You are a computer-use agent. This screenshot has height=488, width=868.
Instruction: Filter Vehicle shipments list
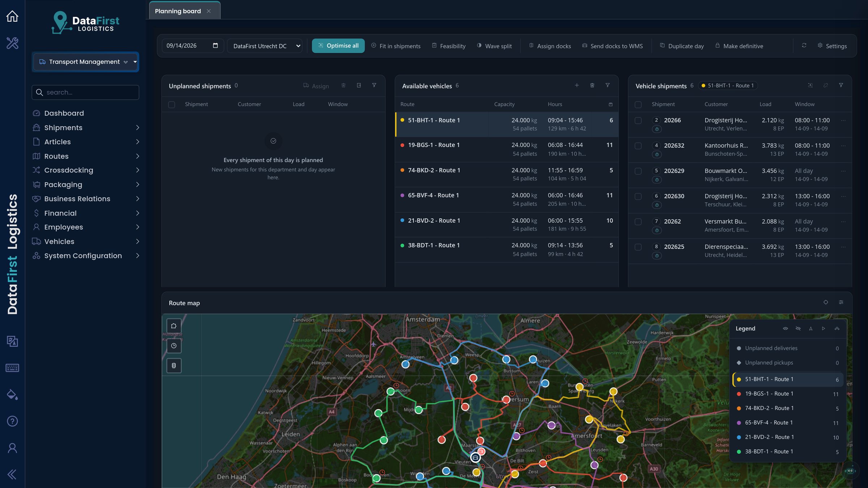click(x=841, y=85)
